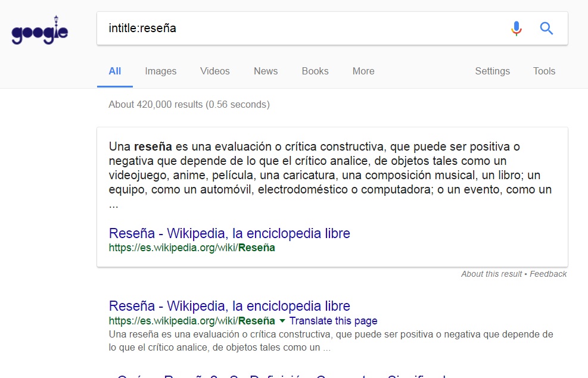588x378 pixels.
Task: Open the first organic Reseña Wikipedia result
Action: click(229, 306)
